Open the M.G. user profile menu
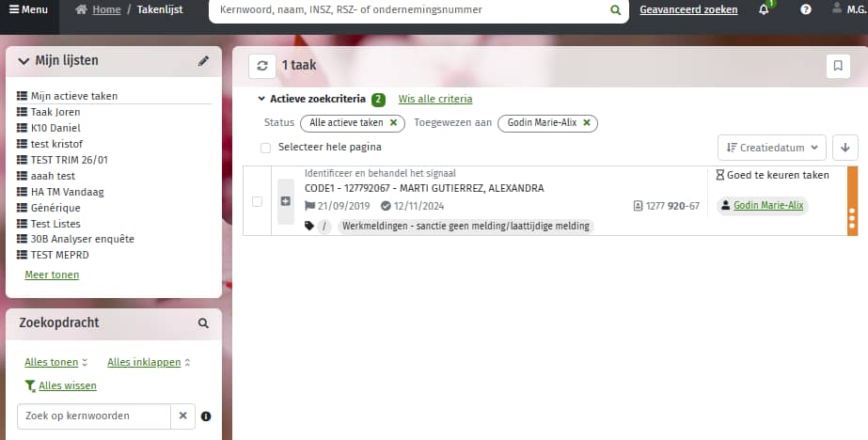This screenshot has height=440, width=868. click(x=850, y=9)
